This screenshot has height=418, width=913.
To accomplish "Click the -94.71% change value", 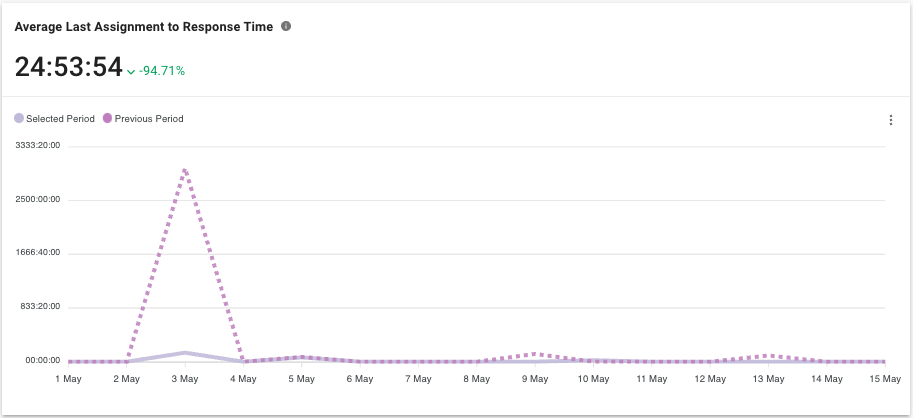I will coord(162,71).
